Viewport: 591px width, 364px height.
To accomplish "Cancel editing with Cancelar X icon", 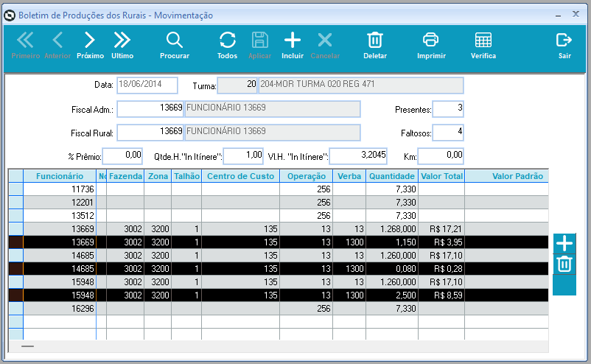I will point(325,45).
